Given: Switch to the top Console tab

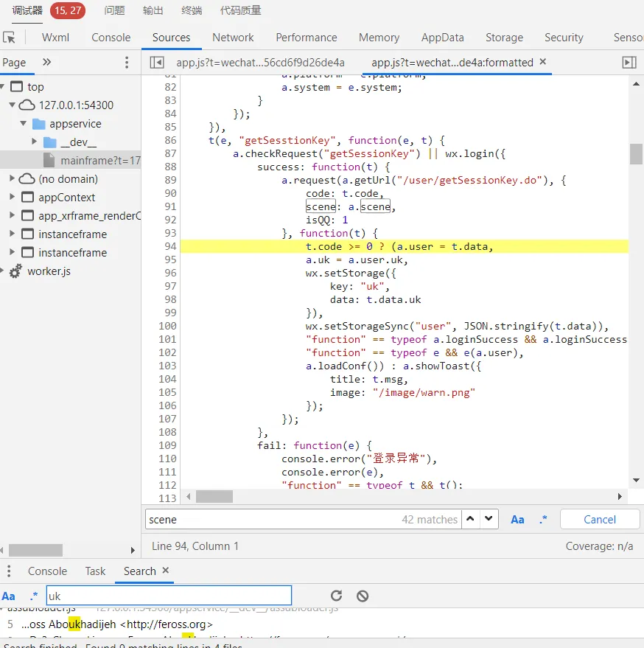Looking at the screenshot, I should 111,38.
